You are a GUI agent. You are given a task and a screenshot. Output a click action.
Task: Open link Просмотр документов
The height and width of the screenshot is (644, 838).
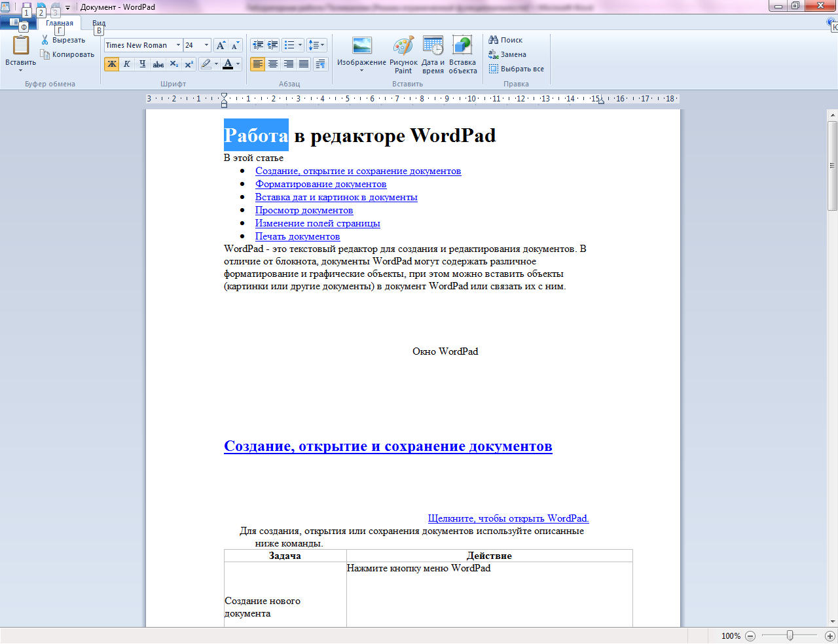304,210
